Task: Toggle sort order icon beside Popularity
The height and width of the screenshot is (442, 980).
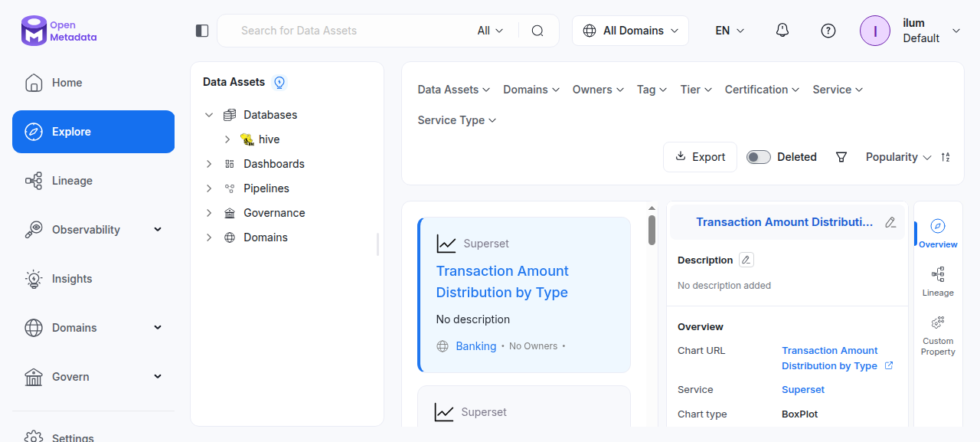Action: 946,157
